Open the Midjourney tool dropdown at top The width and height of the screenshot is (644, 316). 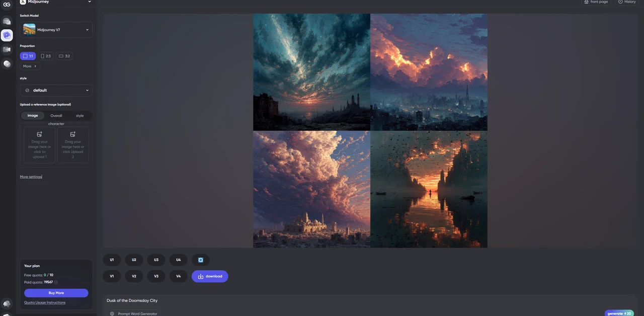pyautogui.click(x=90, y=2)
